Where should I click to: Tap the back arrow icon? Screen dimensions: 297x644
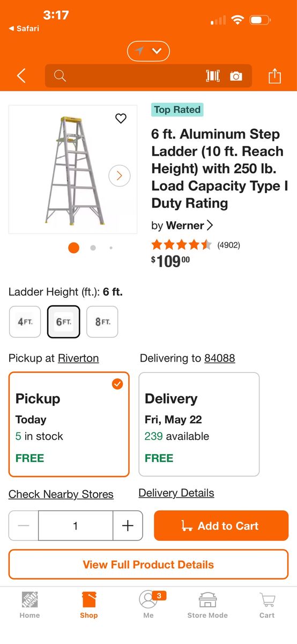pyautogui.click(x=21, y=76)
